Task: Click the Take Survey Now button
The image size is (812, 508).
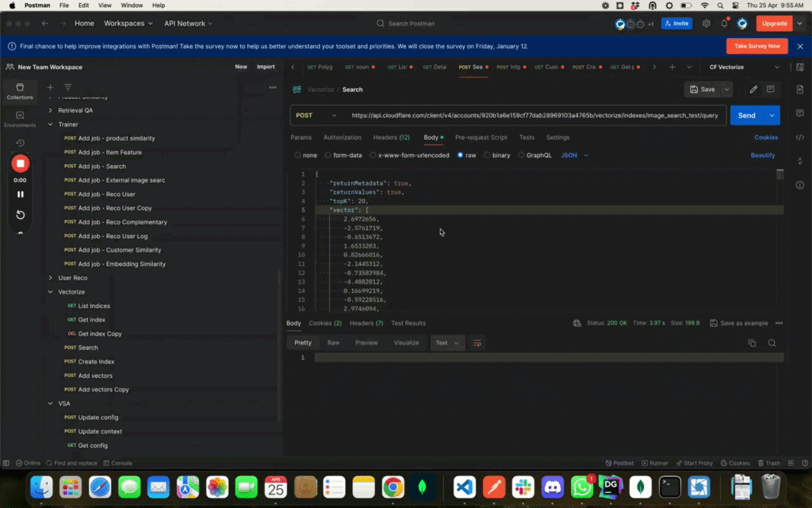Action: pyautogui.click(x=756, y=46)
